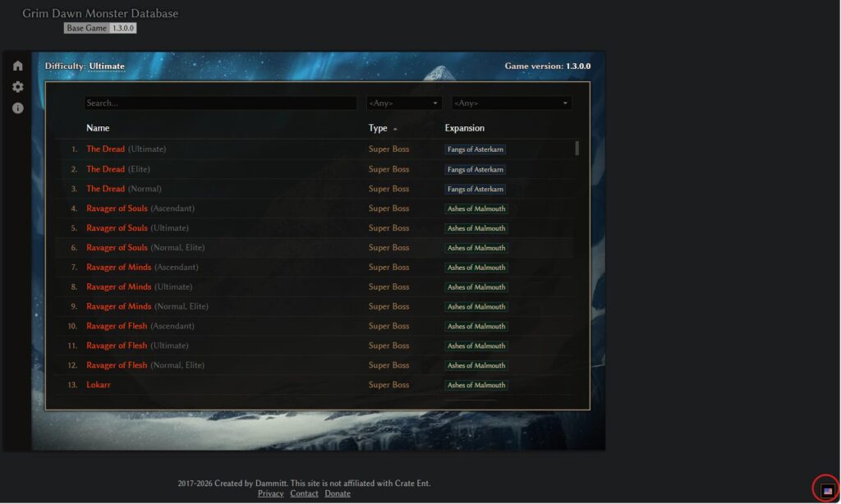
Task: Click the monster search field
Action: 220,103
